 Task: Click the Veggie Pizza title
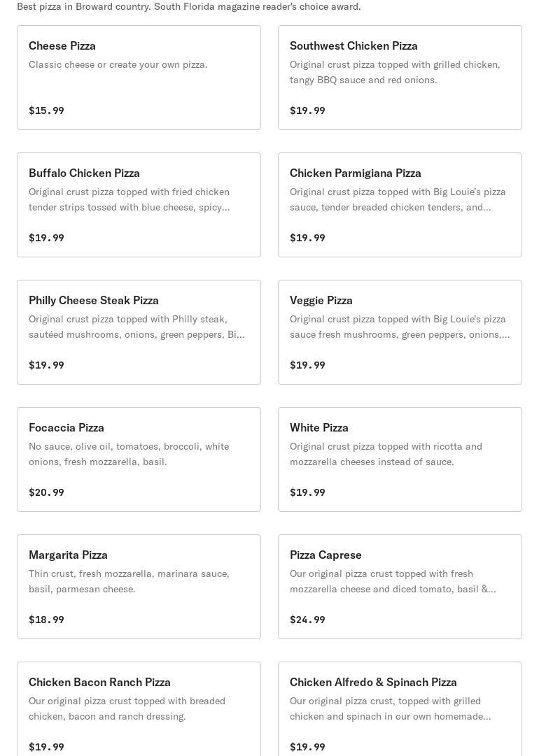(x=321, y=300)
